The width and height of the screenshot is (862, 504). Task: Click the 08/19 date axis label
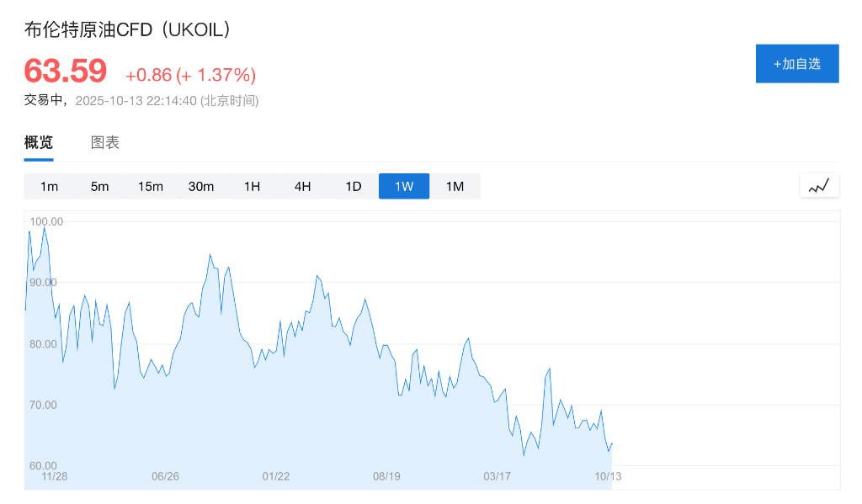[x=386, y=476]
